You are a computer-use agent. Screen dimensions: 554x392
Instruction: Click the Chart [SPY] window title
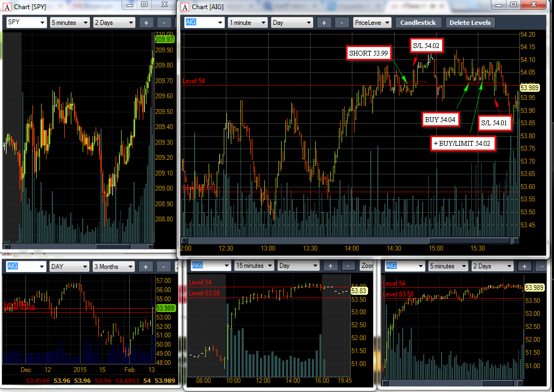click(x=30, y=6)
